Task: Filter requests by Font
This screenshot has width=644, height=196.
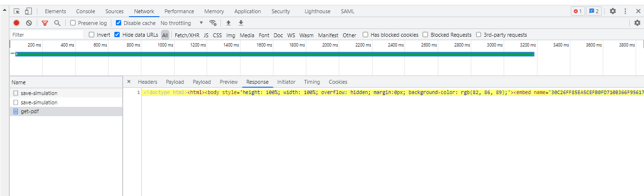Action: [x=264, y=35]
